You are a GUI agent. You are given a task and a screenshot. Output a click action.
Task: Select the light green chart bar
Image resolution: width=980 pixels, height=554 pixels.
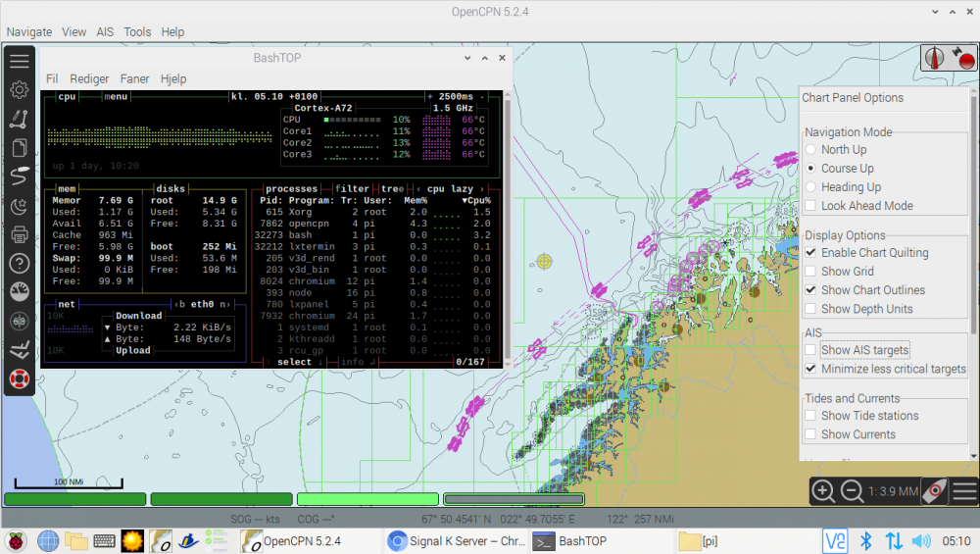pyautogui.click(x=367, y=499)
